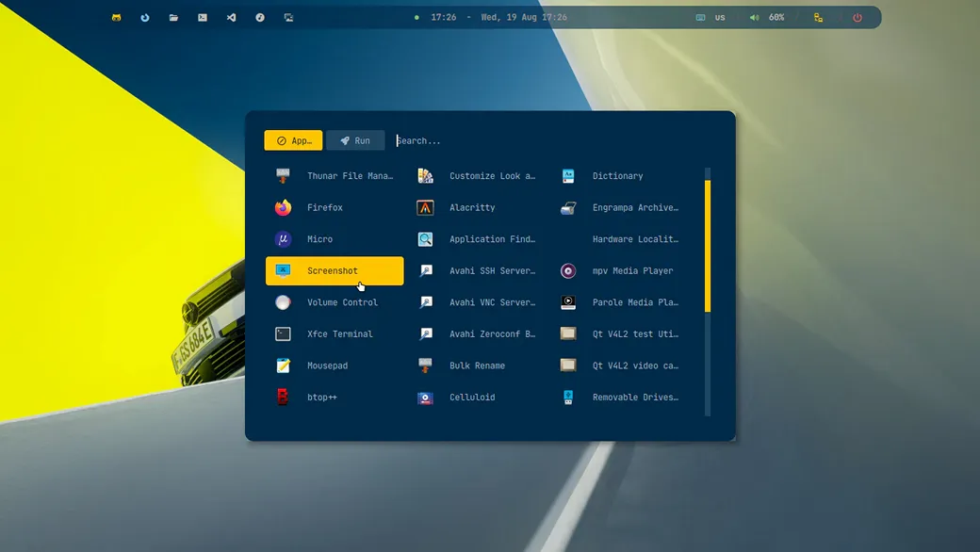The width and height of the screenshot is (980, 552).
Task: Select the 'Xfce Terminal' entry
Action: coord(335,334)
